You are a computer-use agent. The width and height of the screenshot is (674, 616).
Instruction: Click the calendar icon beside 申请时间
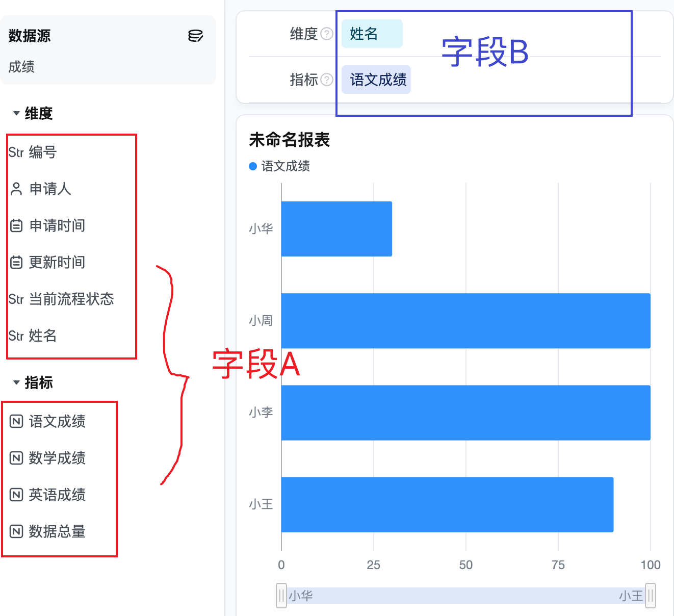pos(16,225)
